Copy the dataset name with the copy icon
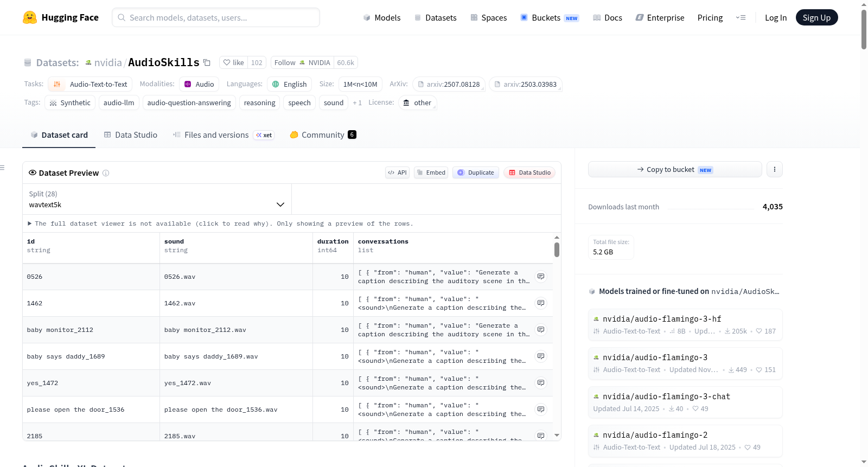 pyautogui.click(x=207, y=62)
